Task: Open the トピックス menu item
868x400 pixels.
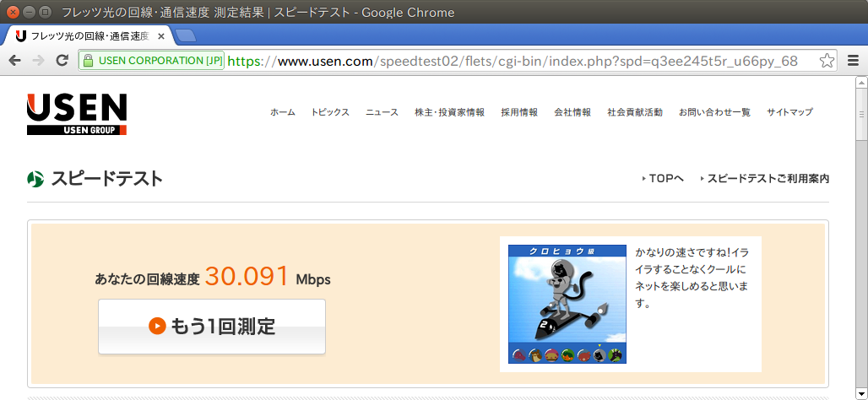Action: point(330,112)
